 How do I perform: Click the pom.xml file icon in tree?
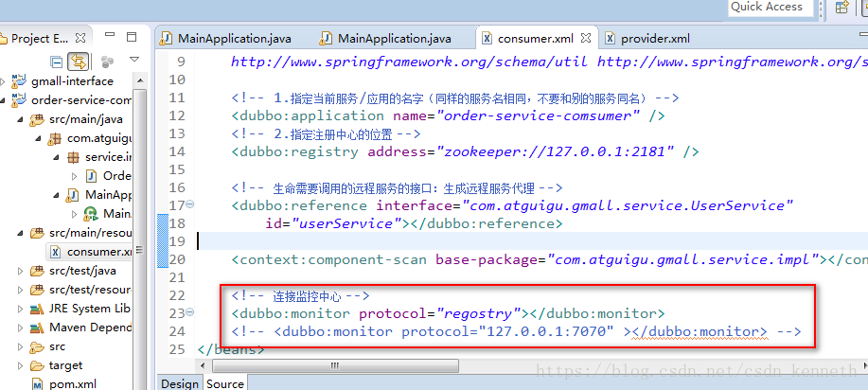pos(37,383)
